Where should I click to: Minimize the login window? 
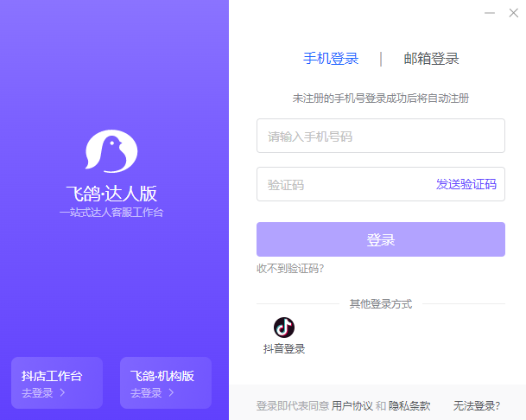490,13
